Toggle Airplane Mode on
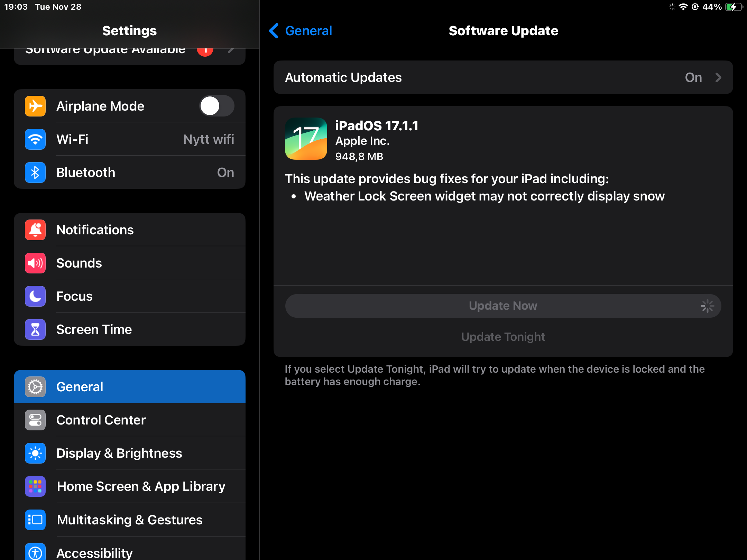747x560 pixels. [x=217, y=106]
